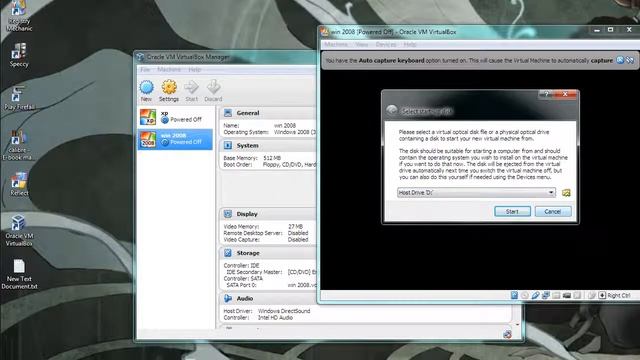Open the Reflect desktop shortcut
640x360 pixels.
[19, 184]
